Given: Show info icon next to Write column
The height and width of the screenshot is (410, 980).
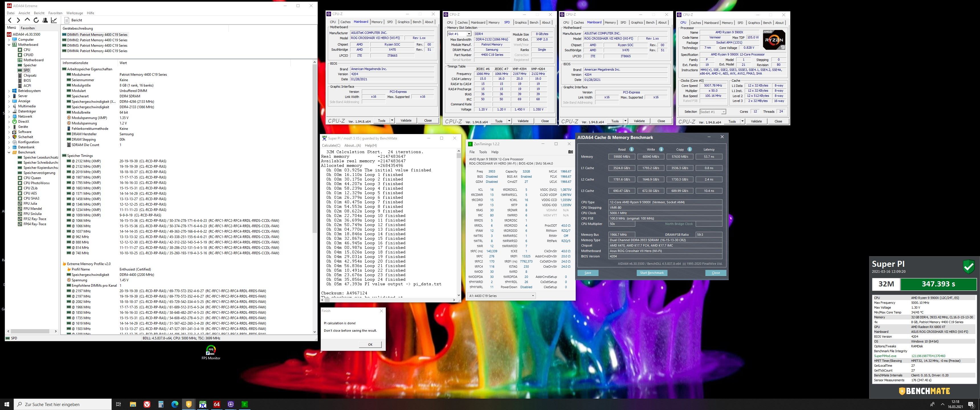Looking at the screenshot, I should click(x=661, y=149).
